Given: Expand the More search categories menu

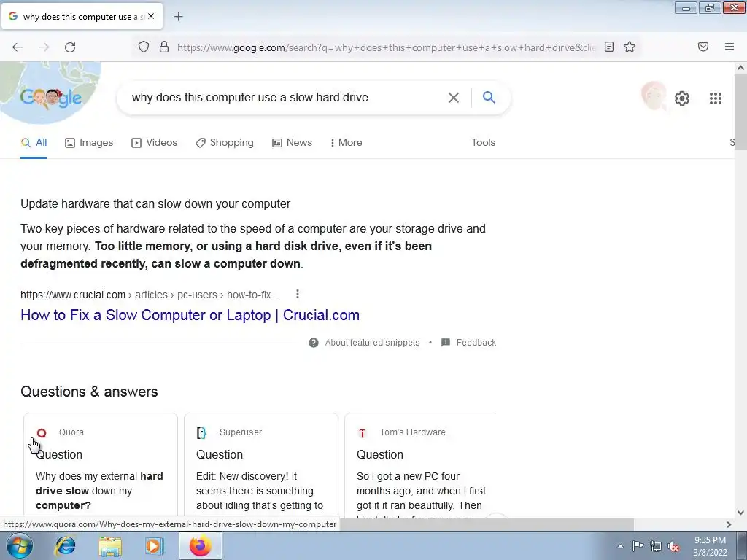Looking at the screenshot, I should point(346,142).
